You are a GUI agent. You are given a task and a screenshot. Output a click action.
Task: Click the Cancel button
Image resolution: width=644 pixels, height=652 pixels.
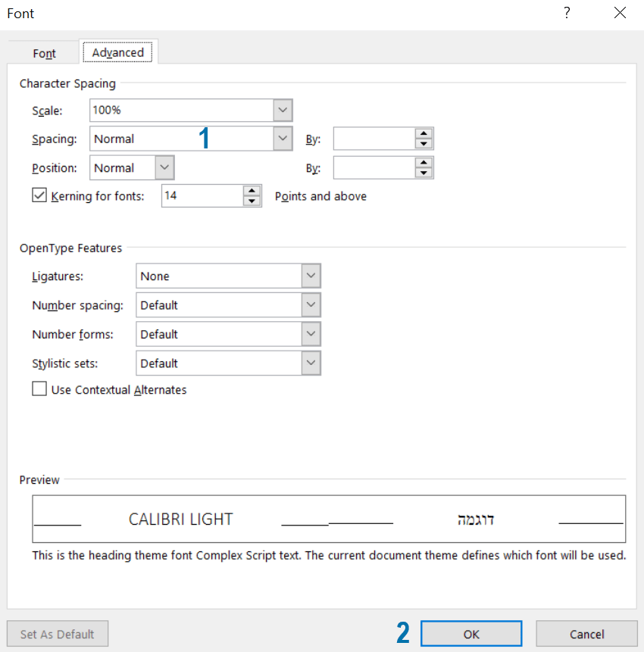click(x=586, y=634)
